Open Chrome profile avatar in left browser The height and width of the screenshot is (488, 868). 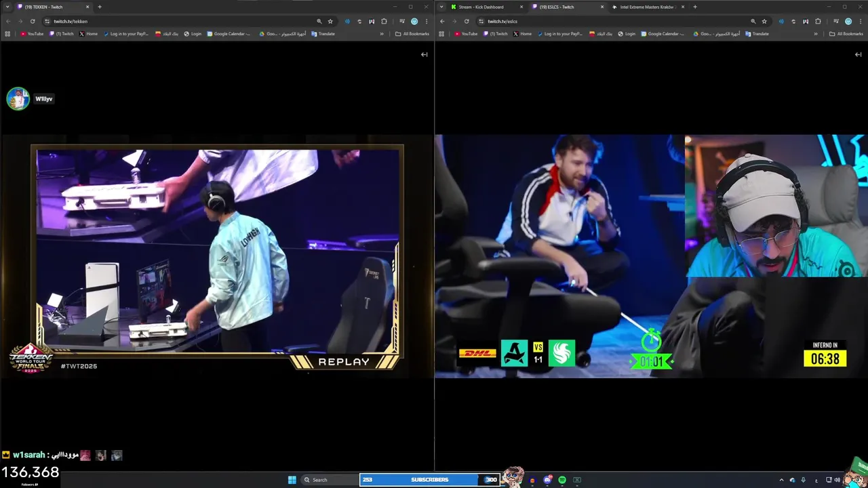pyautogui.click(x=414, y=21)
